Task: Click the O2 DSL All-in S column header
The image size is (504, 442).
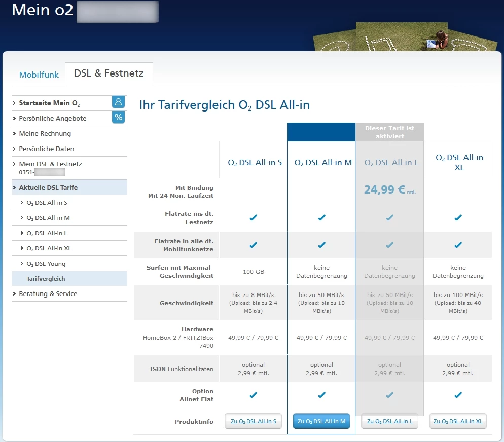Action: [255, 163]
